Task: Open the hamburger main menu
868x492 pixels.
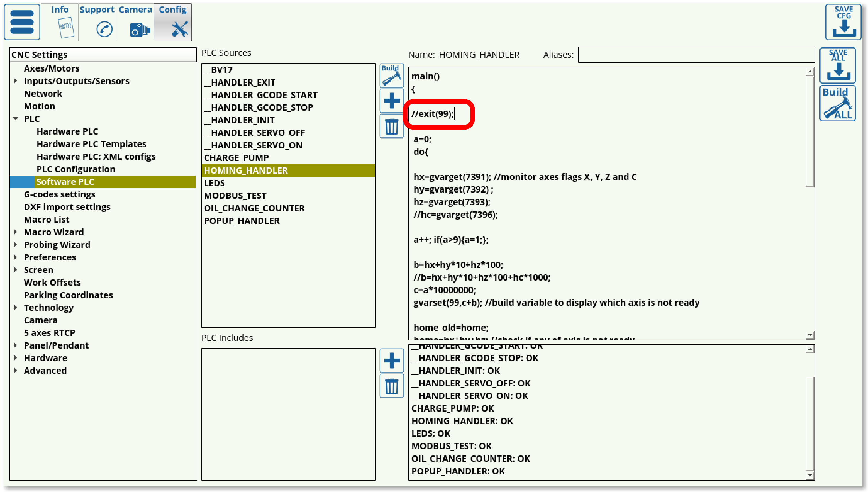Action: (22, 22)
